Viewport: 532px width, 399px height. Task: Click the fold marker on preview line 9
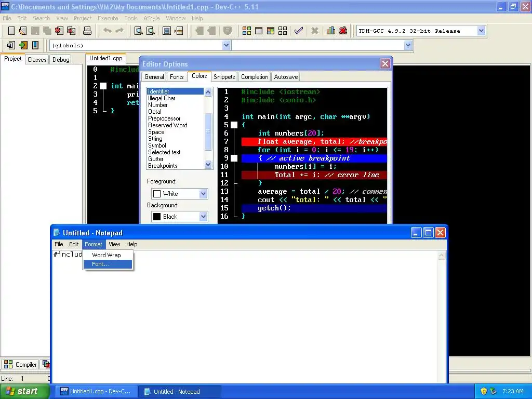(234, 158)
